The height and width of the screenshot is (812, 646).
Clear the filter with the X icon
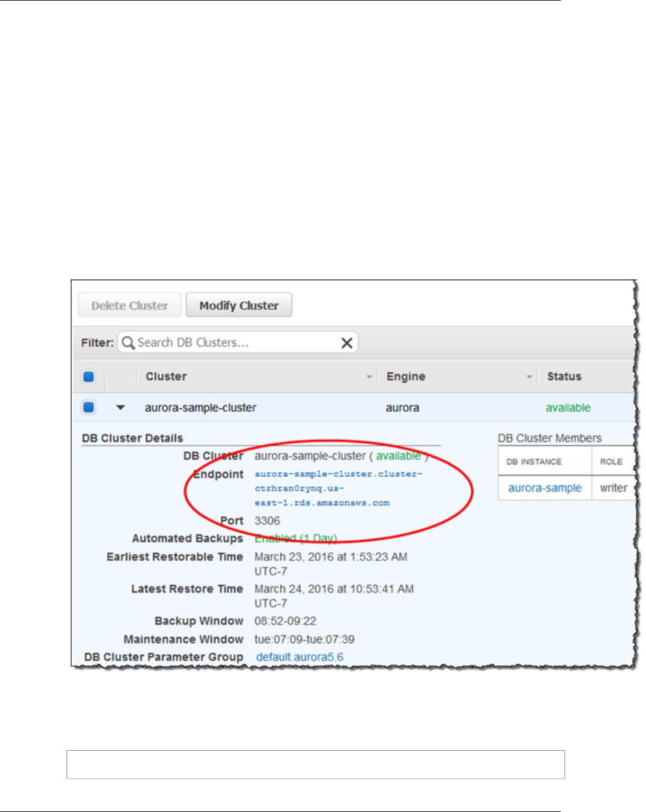coord(346,342)
